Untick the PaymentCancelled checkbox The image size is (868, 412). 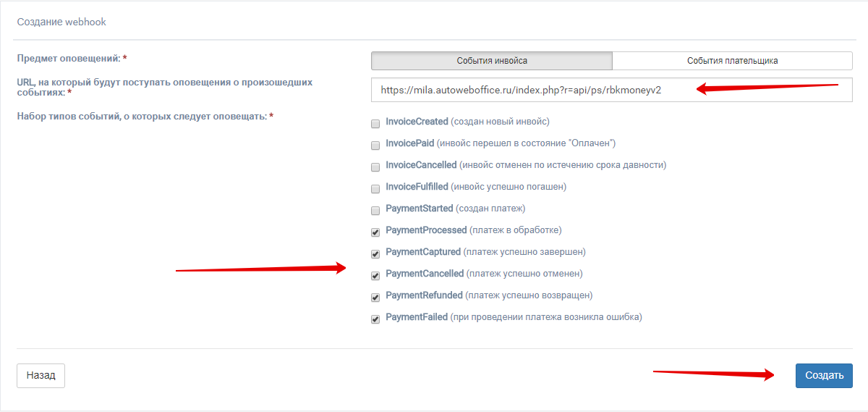coord(375,276)
